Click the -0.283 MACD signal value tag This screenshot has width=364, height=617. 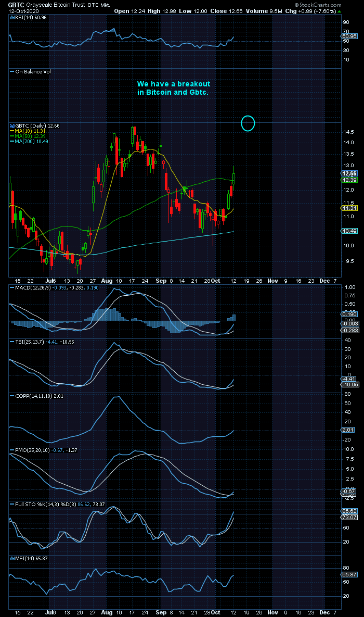click(x=349, y=331)
